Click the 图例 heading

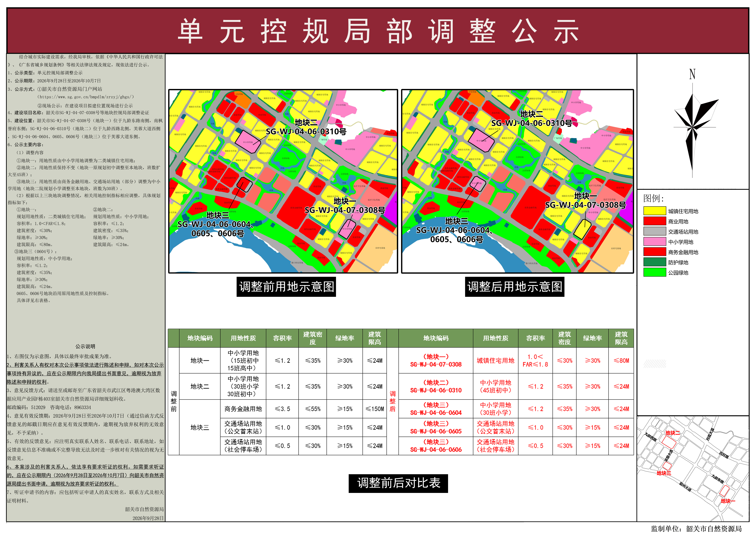[653, 198]
